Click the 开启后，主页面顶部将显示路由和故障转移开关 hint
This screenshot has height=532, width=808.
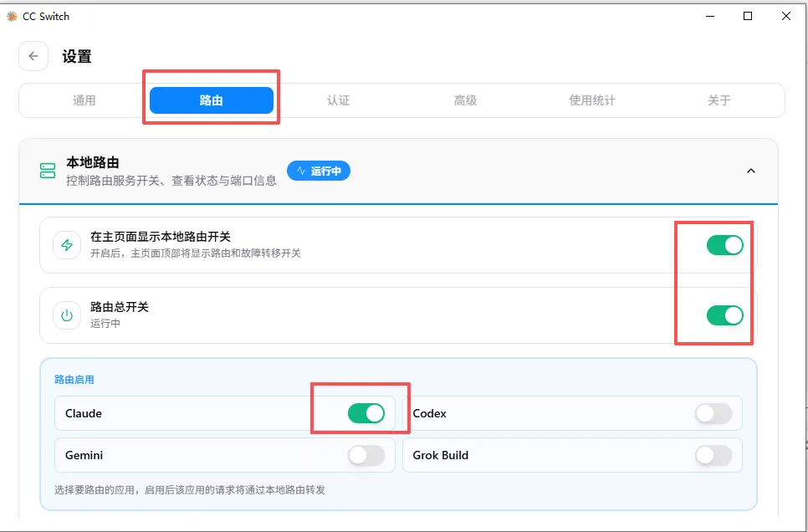(x=195, y=253)
